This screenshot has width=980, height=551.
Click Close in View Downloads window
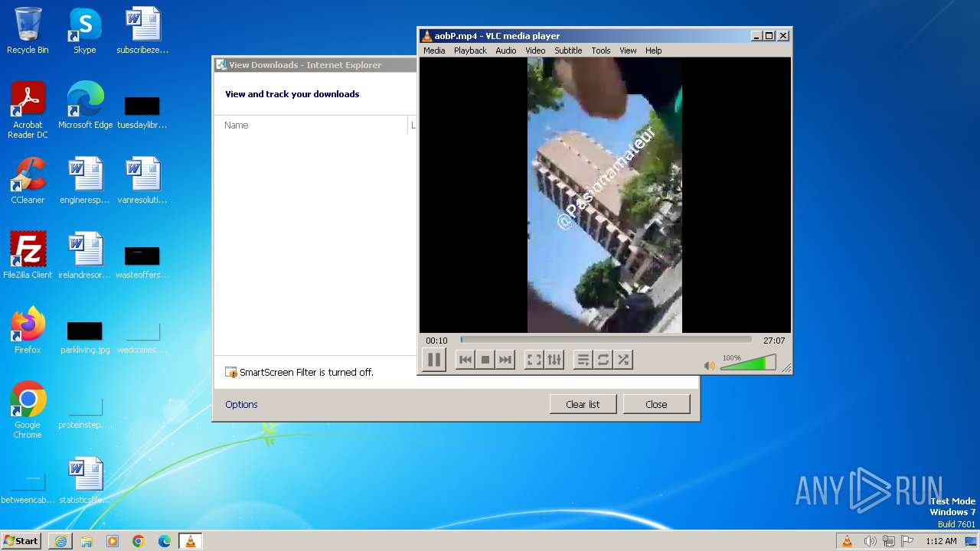656,404
